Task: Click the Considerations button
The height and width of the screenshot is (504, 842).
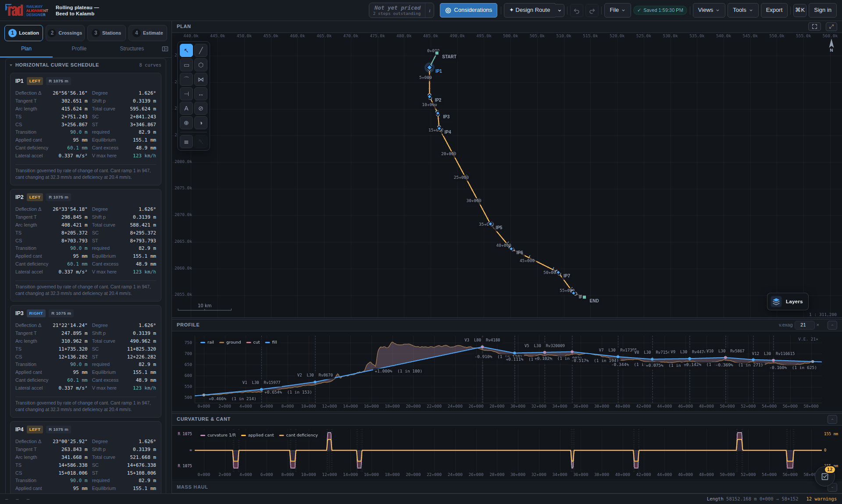Action: coord(468,10)
